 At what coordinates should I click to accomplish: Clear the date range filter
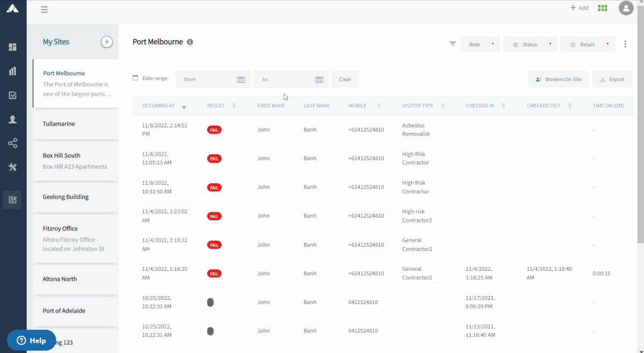coord(345,80)
